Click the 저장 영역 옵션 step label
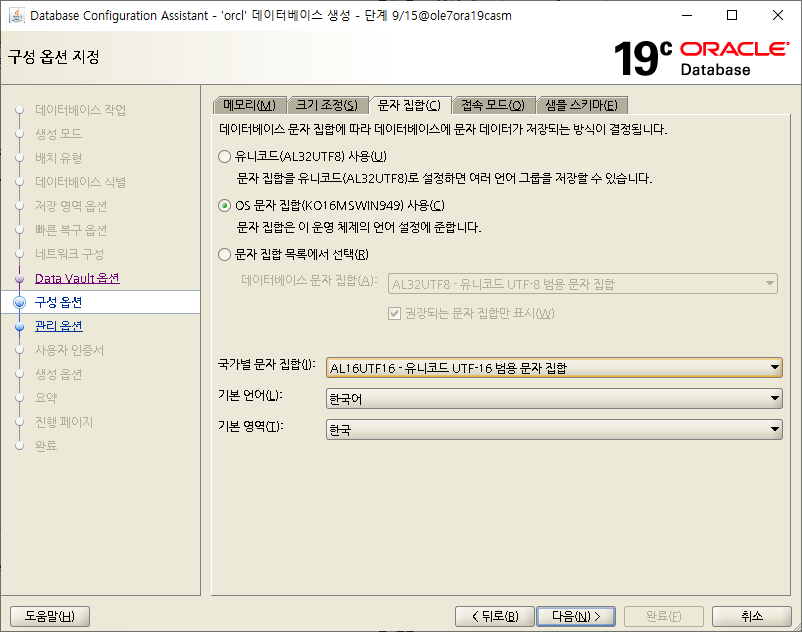Image resolution: width=802 pixels, height=632 pixels. coord(71,206)
